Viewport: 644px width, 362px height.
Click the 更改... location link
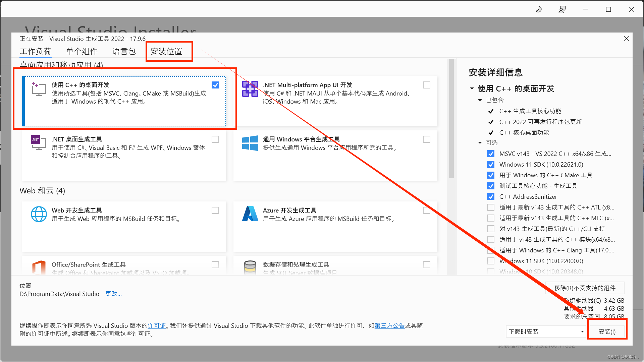[x=113, y=294]
